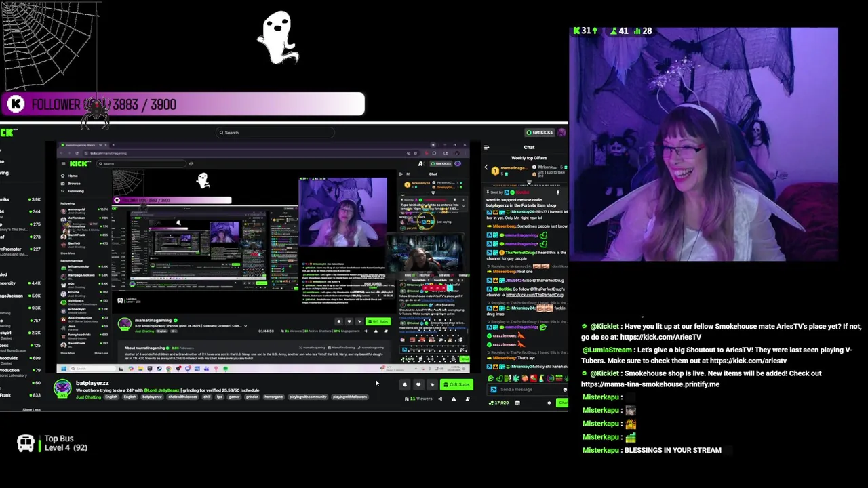The height and width of the screenshot is (488, 868).
Task: Click the quick emote row above the chat input
Action: (528, 378)
